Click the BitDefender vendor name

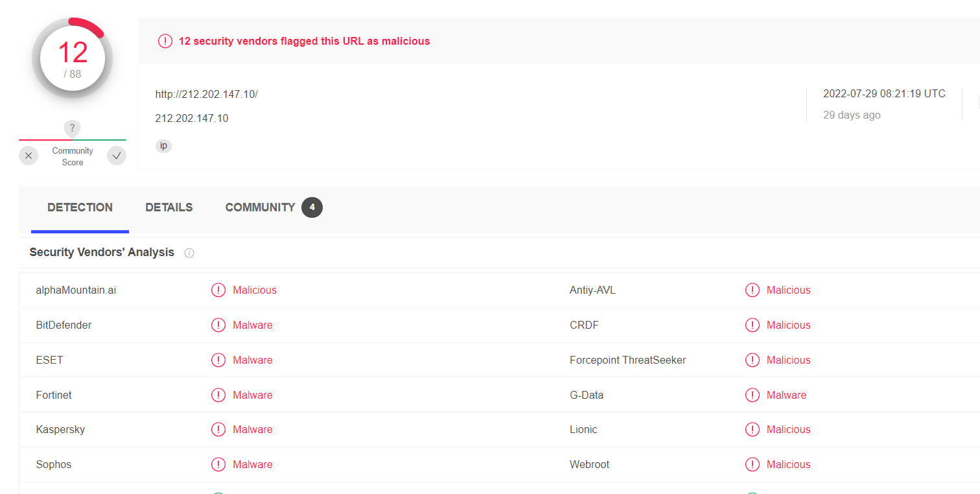click(x=64, y=325)
